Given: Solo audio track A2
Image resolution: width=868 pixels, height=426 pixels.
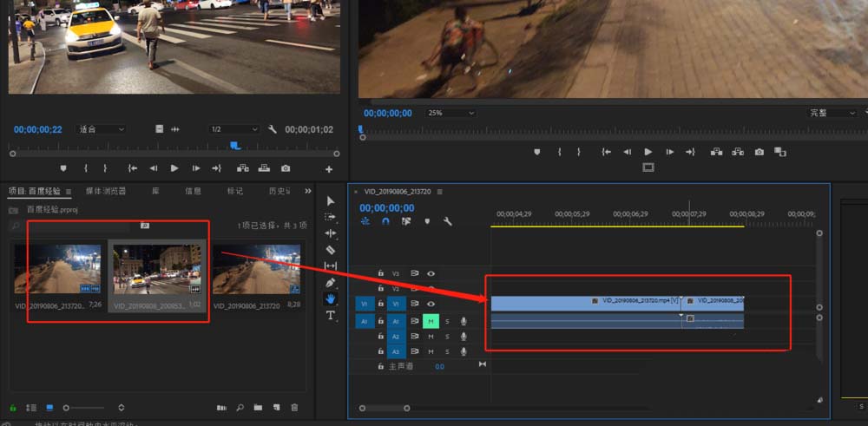Looking at the screenshot, I should (447, 337).
